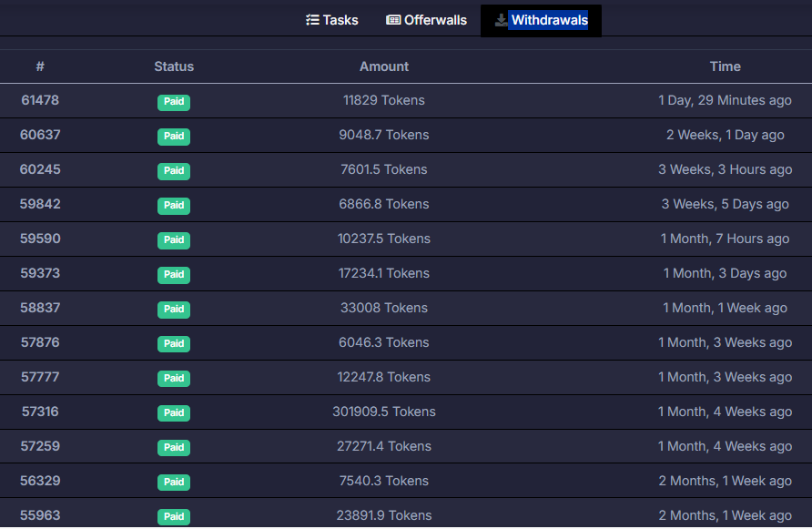
Task: Click Paid badge for withdrawal 57316
Action: click(174, 413)
